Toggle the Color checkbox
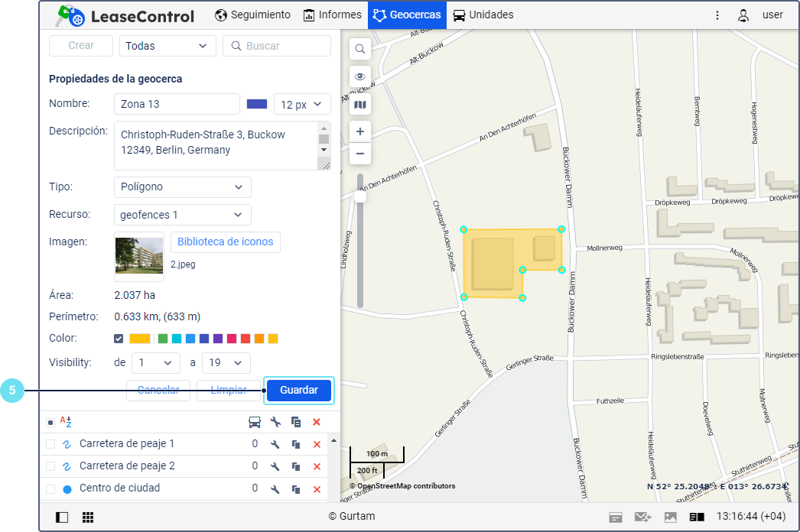 pyautogui.click(x=119, y=339)
